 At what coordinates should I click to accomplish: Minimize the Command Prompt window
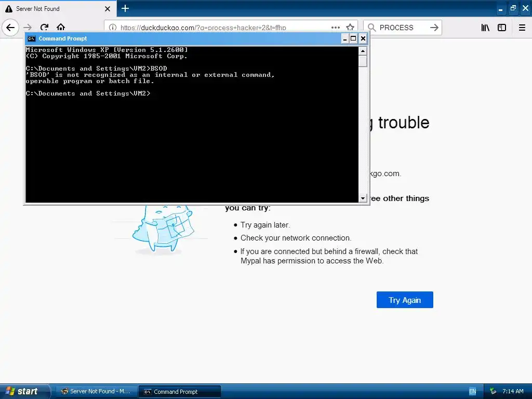[x=345, y=38]
